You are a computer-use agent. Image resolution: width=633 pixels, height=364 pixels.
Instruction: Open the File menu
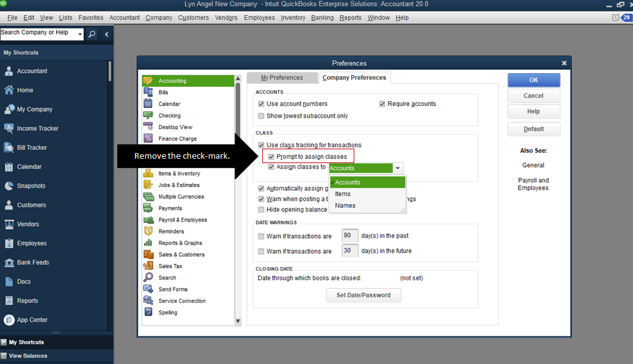(13, 18)
